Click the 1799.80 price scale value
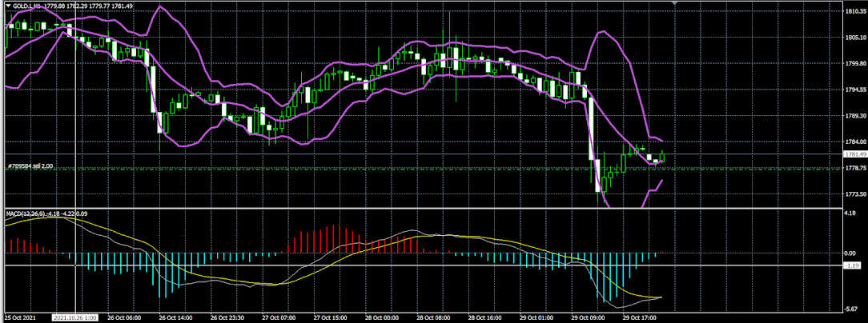The width and height of the screenshot is (868, 323). [x=854, y=63]
